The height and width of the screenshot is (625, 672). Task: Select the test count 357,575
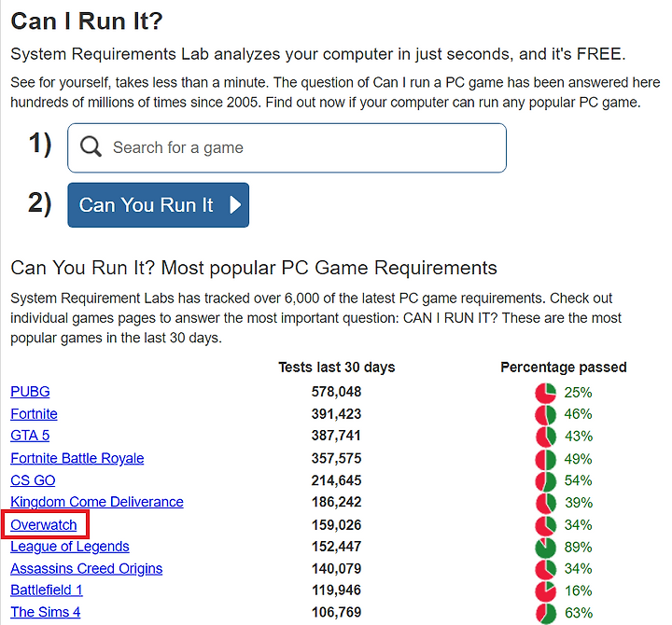336,458
